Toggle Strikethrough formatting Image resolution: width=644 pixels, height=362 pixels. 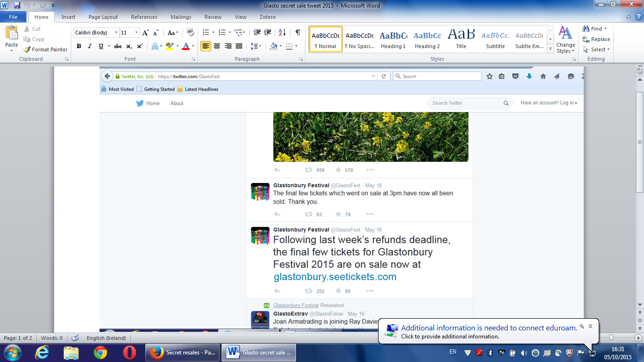(x=118, y=46)
